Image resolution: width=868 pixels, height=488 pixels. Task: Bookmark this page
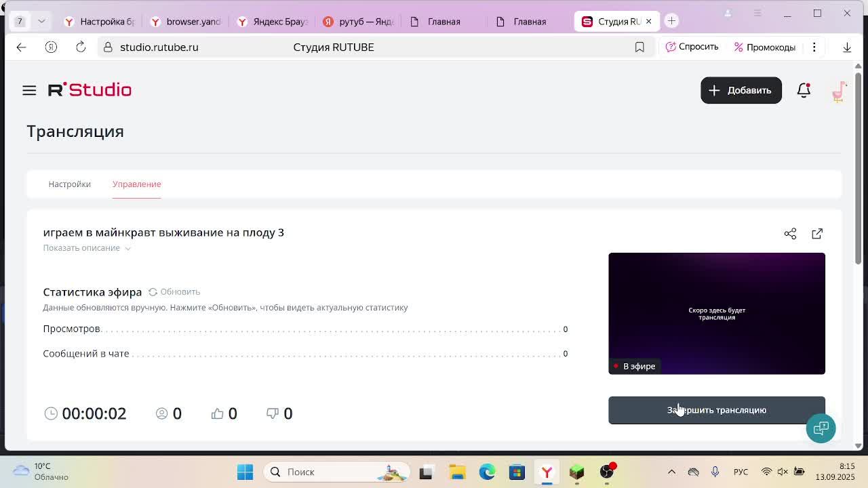click(x=639, y=47)
